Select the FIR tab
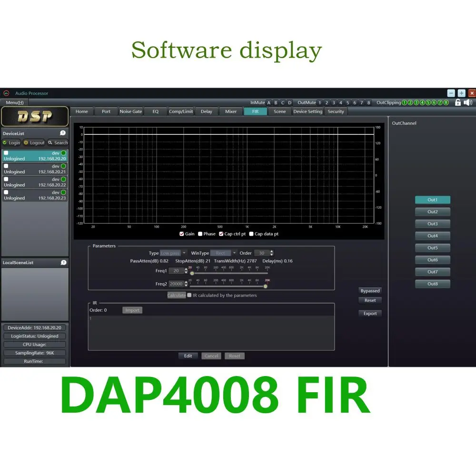476x476 pixels. (x=255, y=111)
